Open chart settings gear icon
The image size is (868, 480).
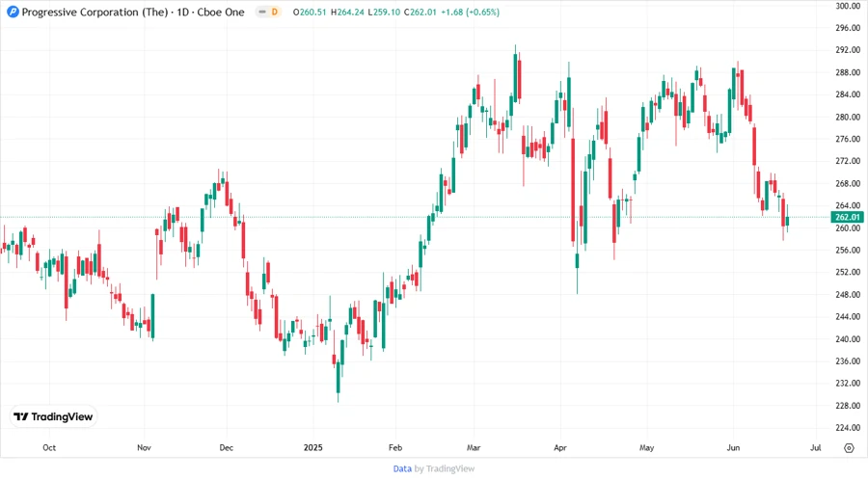click(849, 448)
